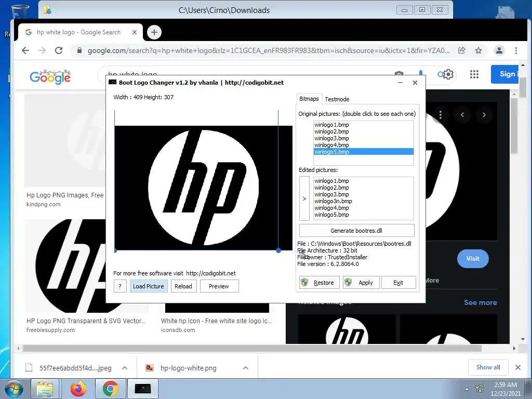This screenshot has height=399, width=532.
Task: Select highlighted winlogo5.bmp in Original pictures
Action: click(x=363, y=152)
